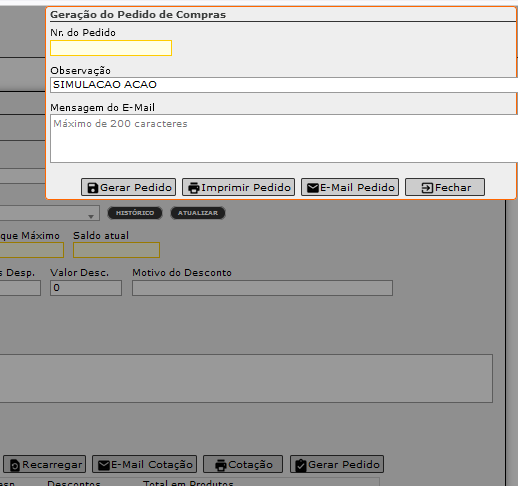
Task: Open the Histórico pill button
Action: tap(135, 213)
